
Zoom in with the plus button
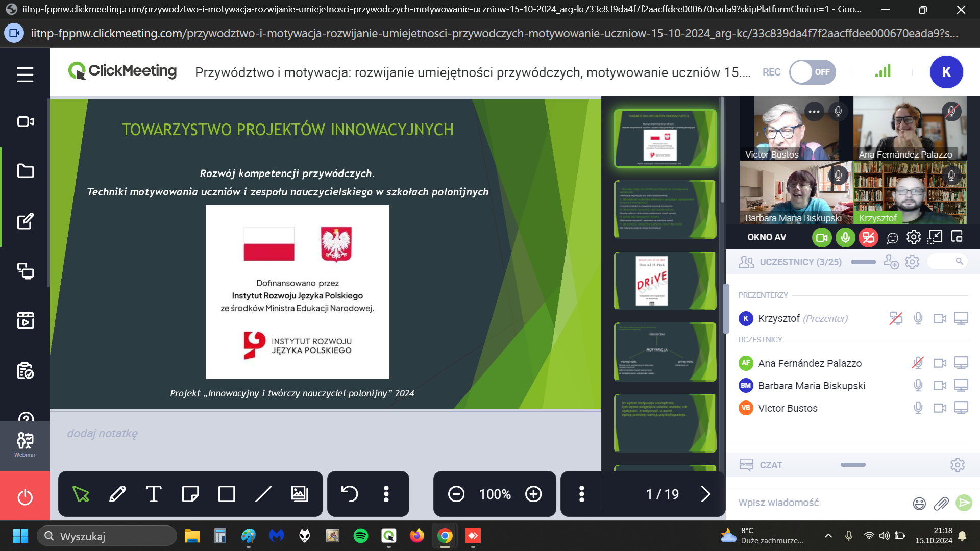pyautogui.click(x=533, y=494)
